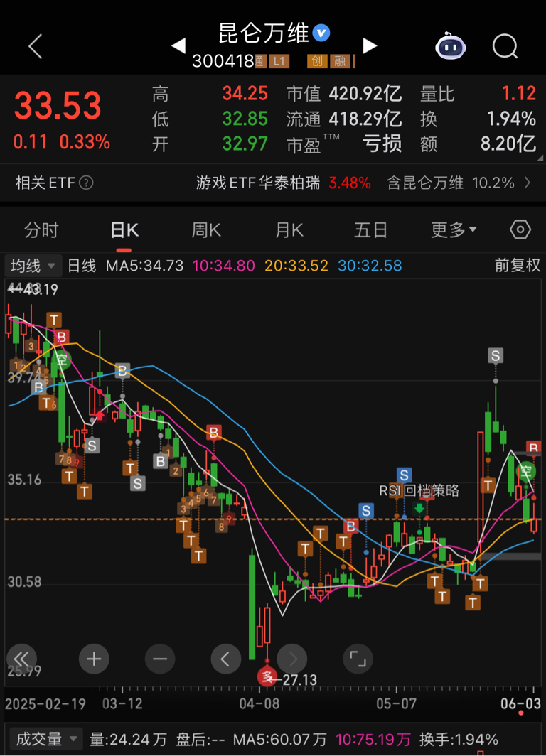Viewport: 546px width, 756px height.
Task: Tap the 市盈 亏损 value
Action: pyautogui.click(x=382, y=144)
